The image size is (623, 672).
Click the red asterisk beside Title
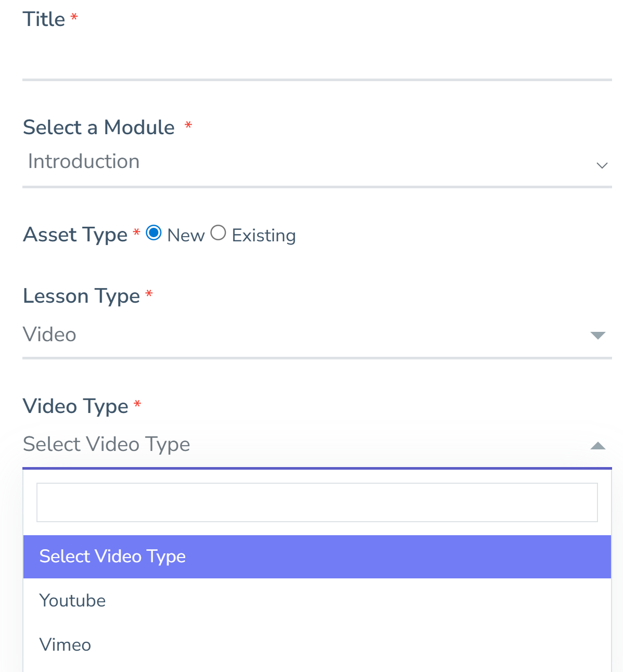coord(74,17)
